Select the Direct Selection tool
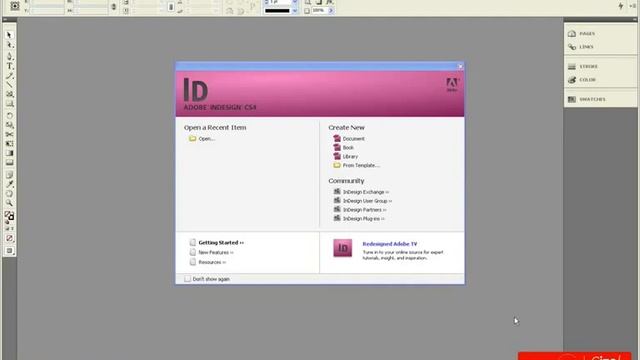640x360 pixels. 9,45
